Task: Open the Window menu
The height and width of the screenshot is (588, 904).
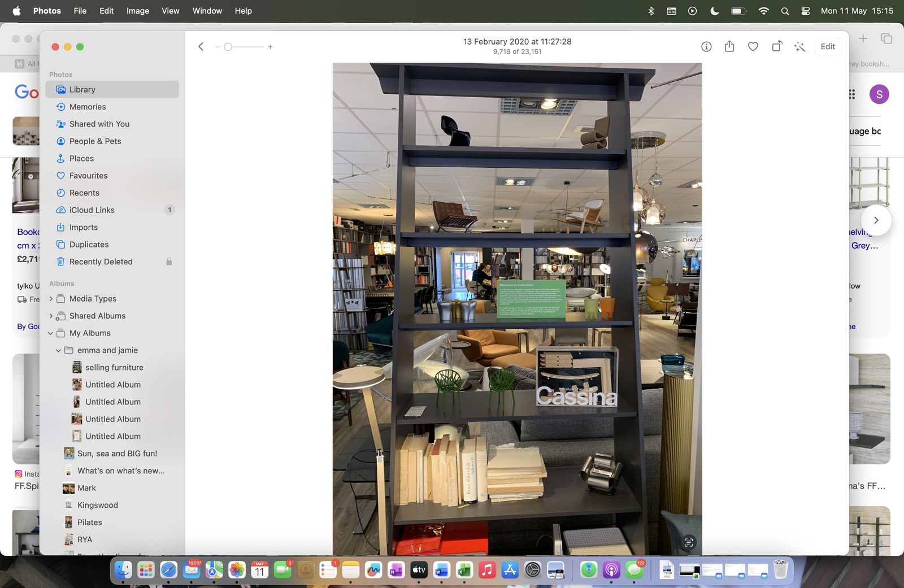Action: pos(207,11)
